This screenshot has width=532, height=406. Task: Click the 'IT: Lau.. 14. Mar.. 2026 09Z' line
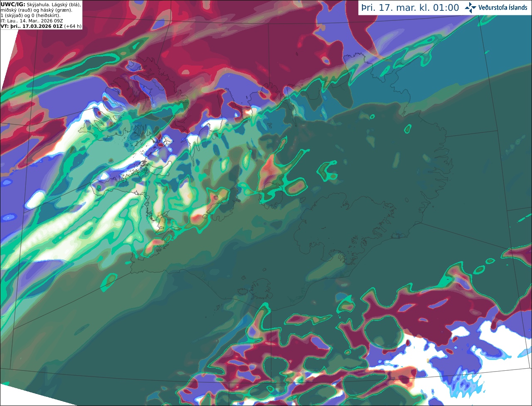click(x=32, y=21)
